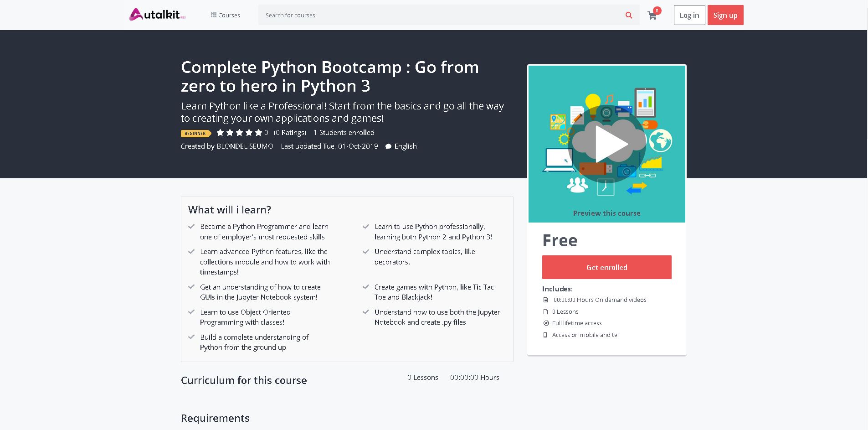Open the Courses grid menu
868x430 pixels.
click(x=225, y=15)
